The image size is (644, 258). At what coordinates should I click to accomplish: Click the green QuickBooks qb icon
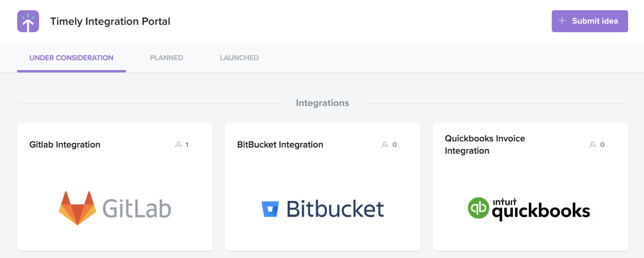point(478,208)
